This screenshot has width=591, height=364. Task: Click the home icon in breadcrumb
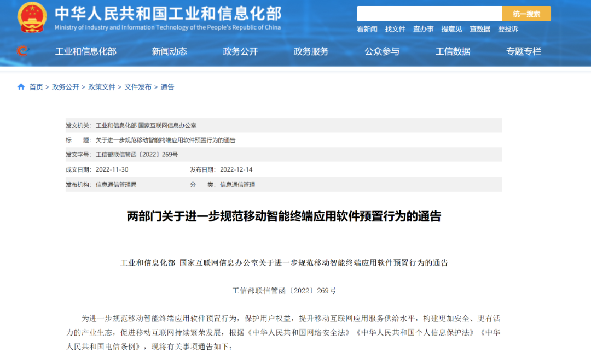[x=21, y=87]
